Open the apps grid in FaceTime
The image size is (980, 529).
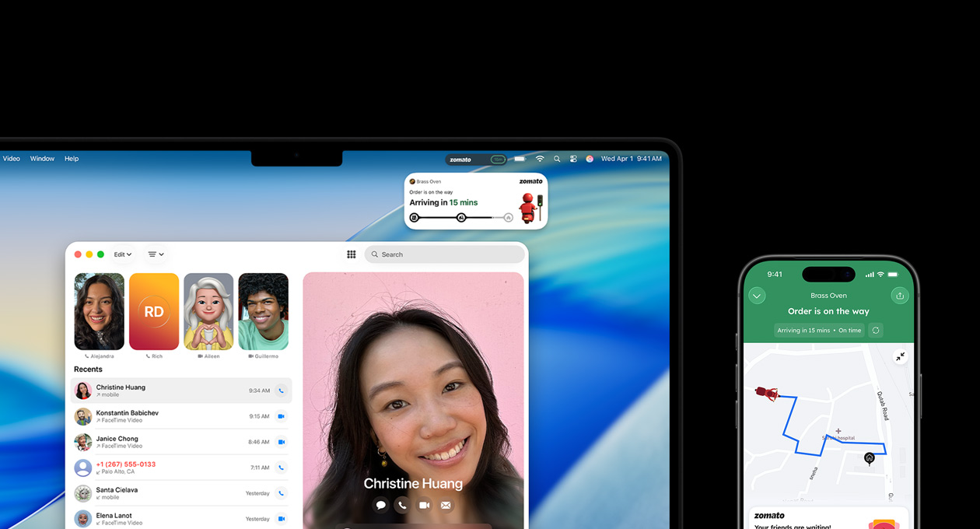352,254
